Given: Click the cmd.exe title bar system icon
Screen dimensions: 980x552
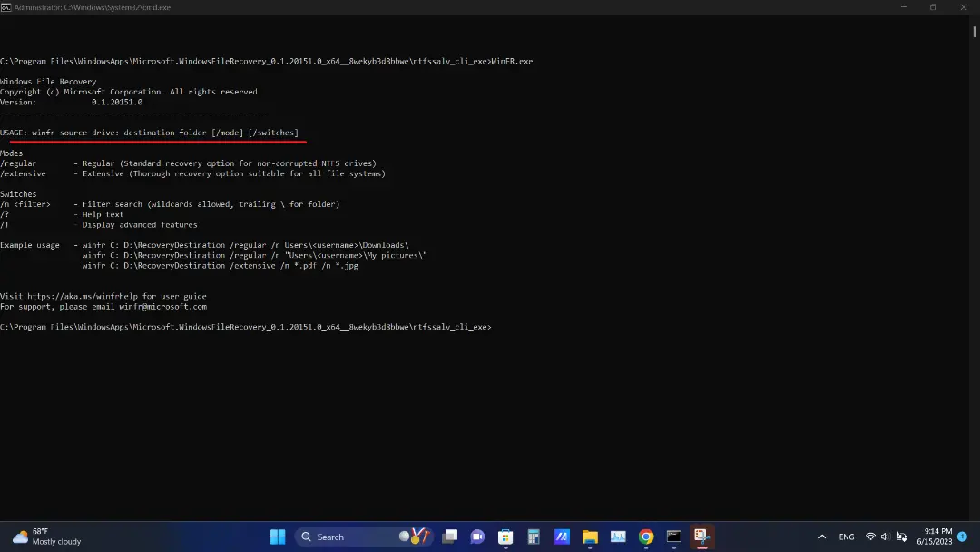Looking at the screenshot, I should point(5,7).
